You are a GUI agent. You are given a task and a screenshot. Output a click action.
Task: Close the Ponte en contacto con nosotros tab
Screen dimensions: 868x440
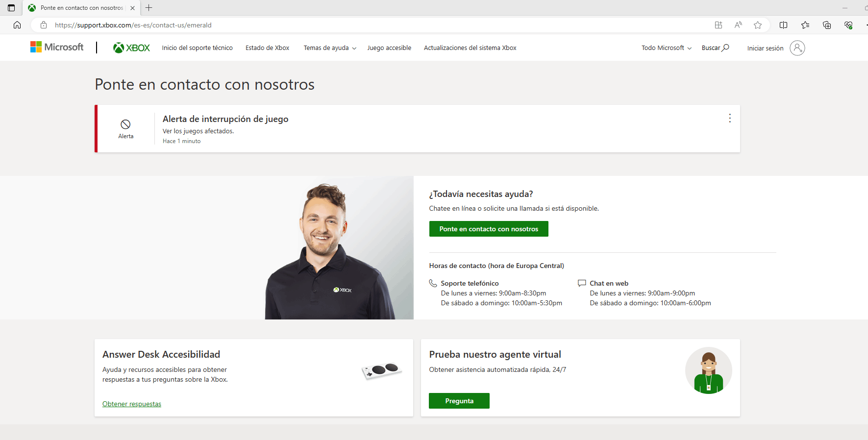coord(132,8)
